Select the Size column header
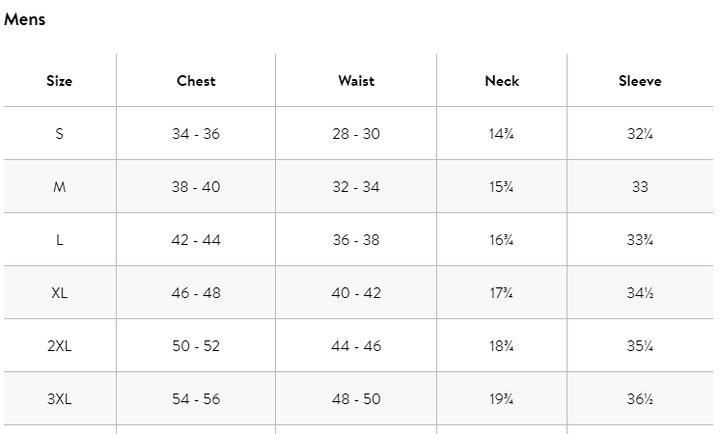Image resolution: width=720 pixels, height=434 pixels. pyautogui.click(x=59, y=81)
